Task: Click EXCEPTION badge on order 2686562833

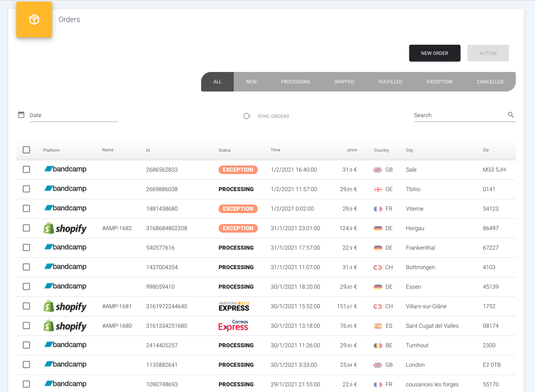Action: pyautogui.click(x=238, y=170)
